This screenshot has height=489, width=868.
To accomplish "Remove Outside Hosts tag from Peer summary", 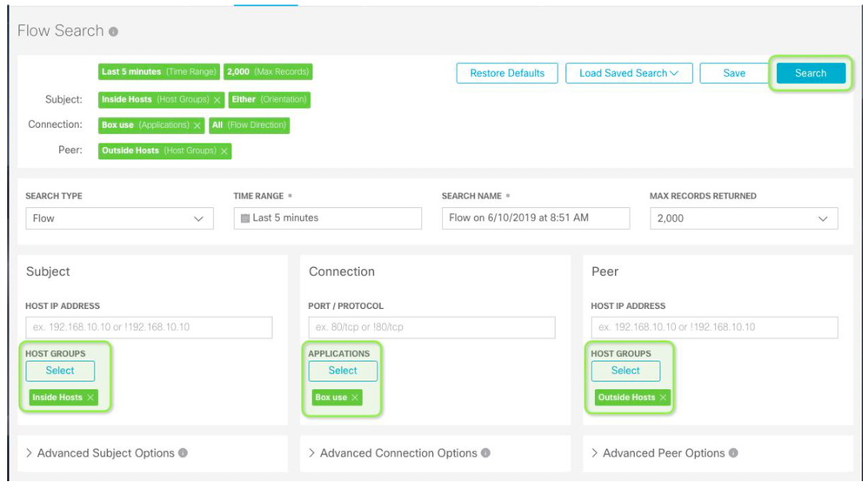I will 224,151.
